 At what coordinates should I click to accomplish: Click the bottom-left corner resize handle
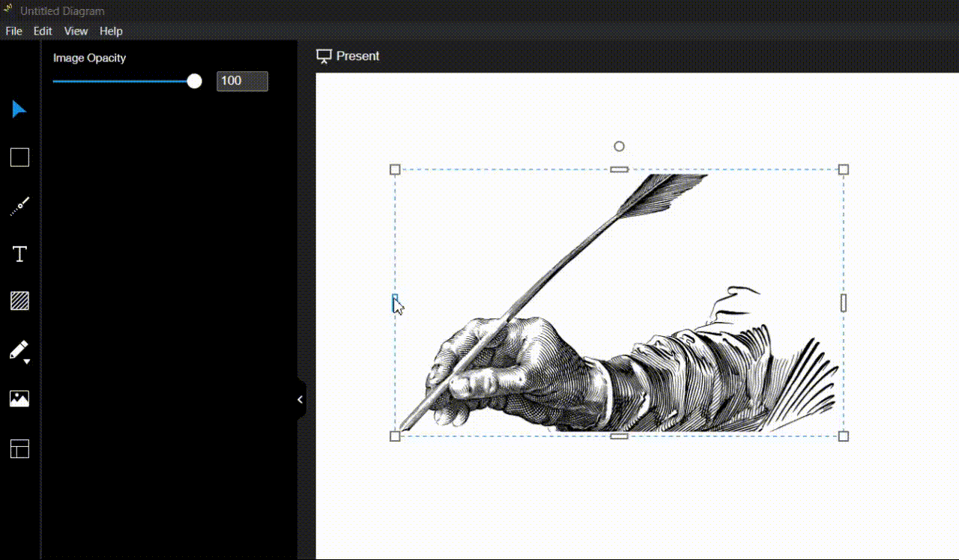(x=395, y=436)
